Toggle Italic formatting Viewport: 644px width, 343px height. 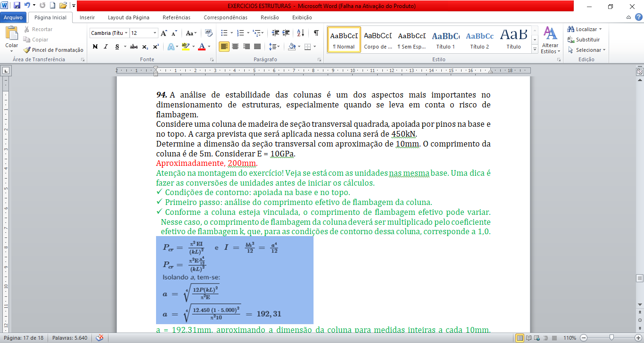(106, 47)
